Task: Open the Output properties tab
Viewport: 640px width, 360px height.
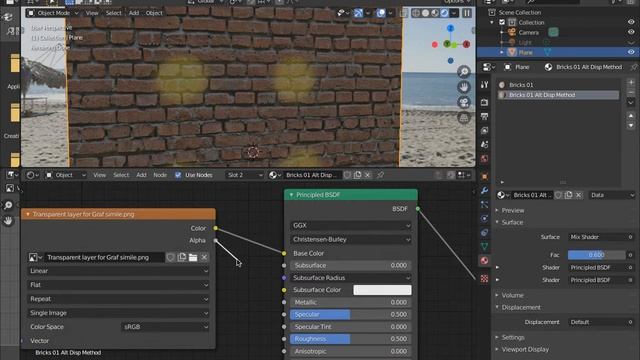Action: [x=484, y=117]
